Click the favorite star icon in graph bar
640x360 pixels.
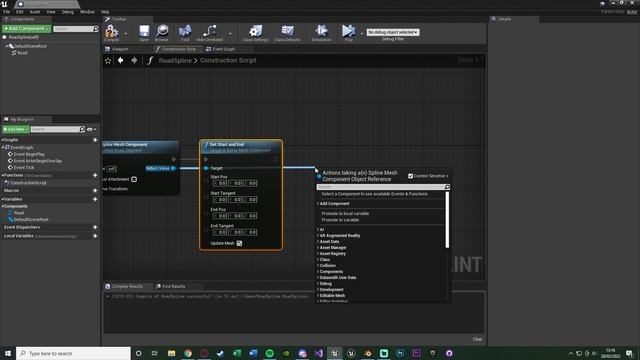(x=108, y=60)
